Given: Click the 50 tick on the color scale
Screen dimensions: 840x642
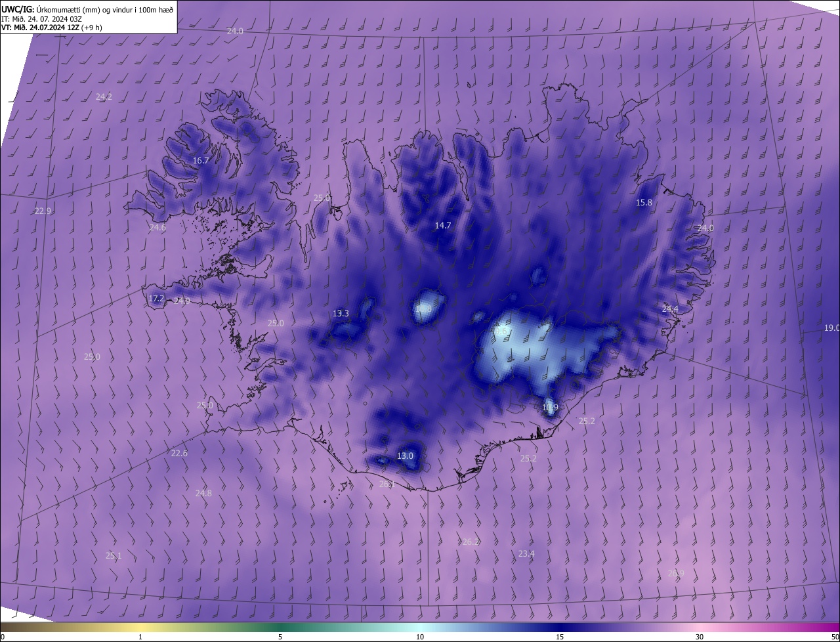Looking at the screenshot, I should [835, 637].
